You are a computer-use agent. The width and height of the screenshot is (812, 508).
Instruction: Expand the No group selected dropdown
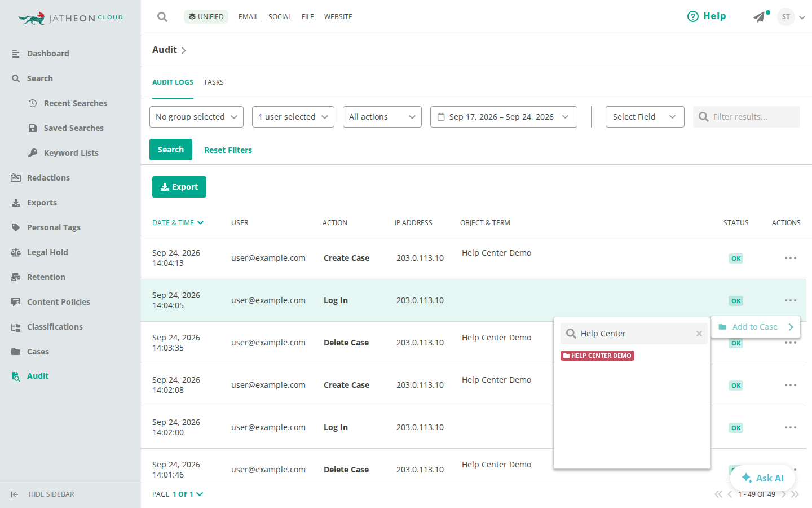pos(196,117)
